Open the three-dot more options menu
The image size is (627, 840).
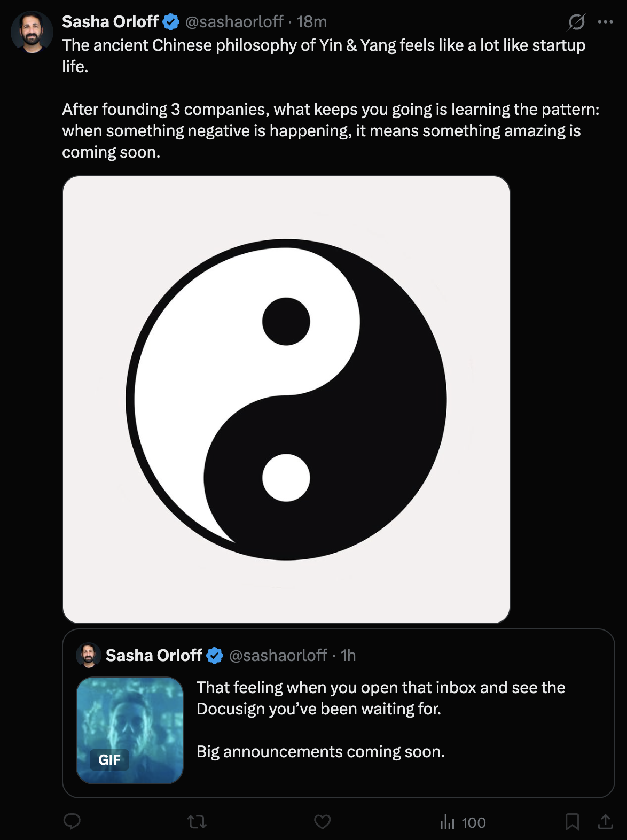tap(605, 22)
